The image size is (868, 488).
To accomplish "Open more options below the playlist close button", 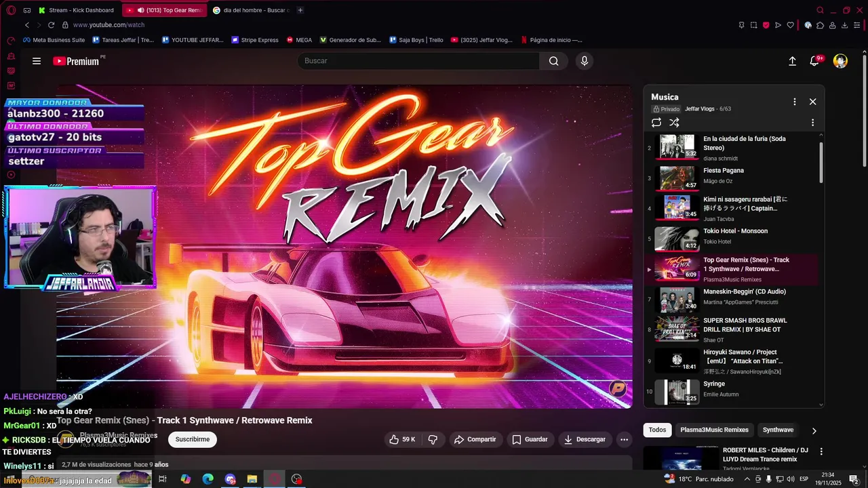I will tap(812, 123).
